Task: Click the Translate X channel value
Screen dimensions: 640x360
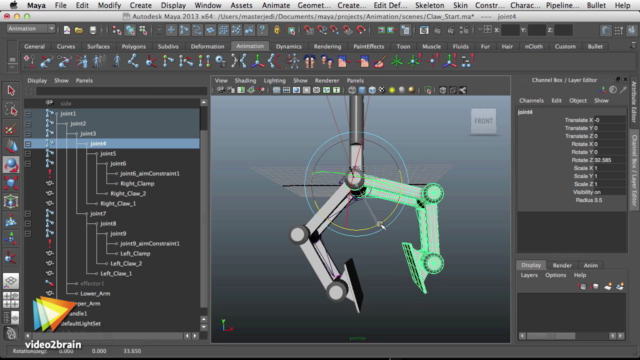Action: [x=609, y=120]
